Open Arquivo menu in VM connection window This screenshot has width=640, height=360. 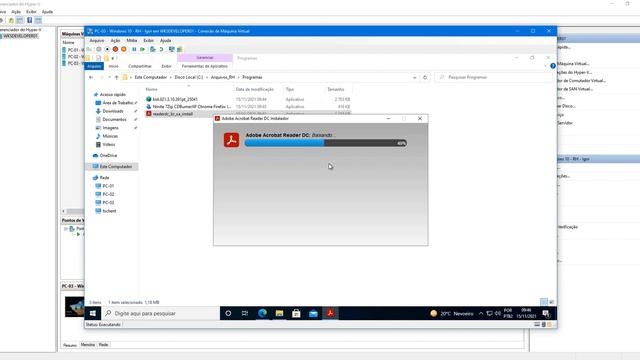pyautogui.click(x=97, y=40)
